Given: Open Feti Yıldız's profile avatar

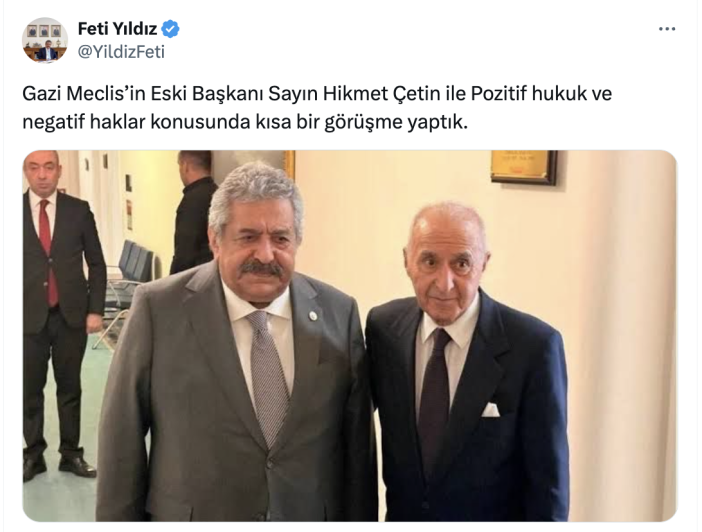Looking at the screenshot, I should point(45,40).
